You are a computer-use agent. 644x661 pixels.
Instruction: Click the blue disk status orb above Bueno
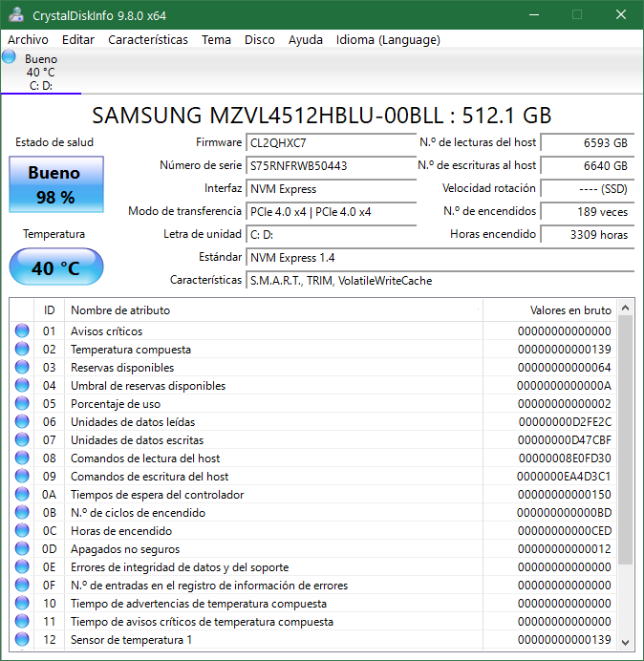(x=10, y=57)
